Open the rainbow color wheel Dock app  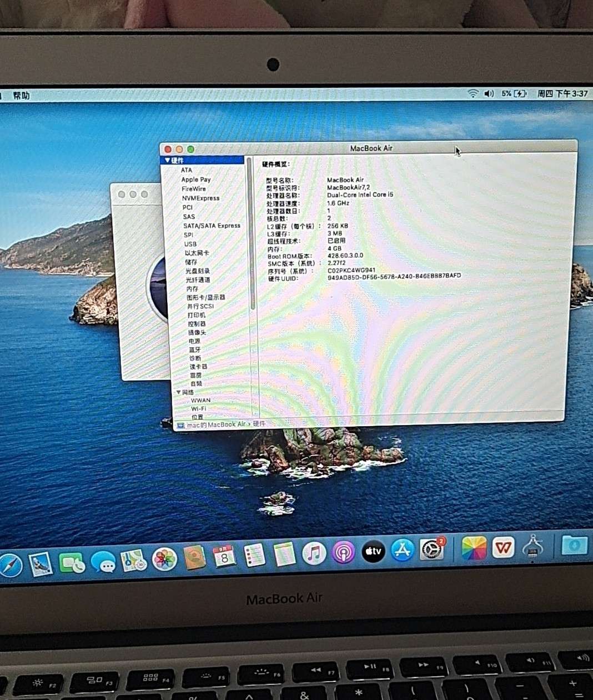474,548
